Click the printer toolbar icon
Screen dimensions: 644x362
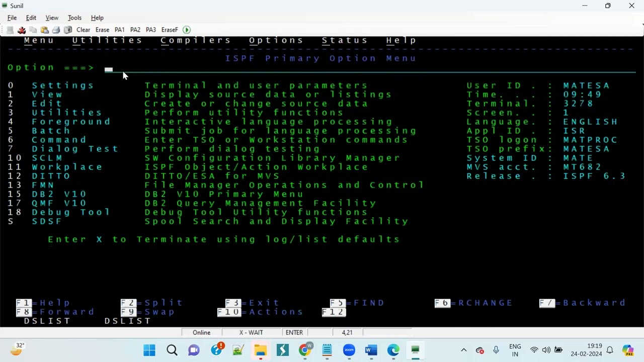[x=56, y=30]
